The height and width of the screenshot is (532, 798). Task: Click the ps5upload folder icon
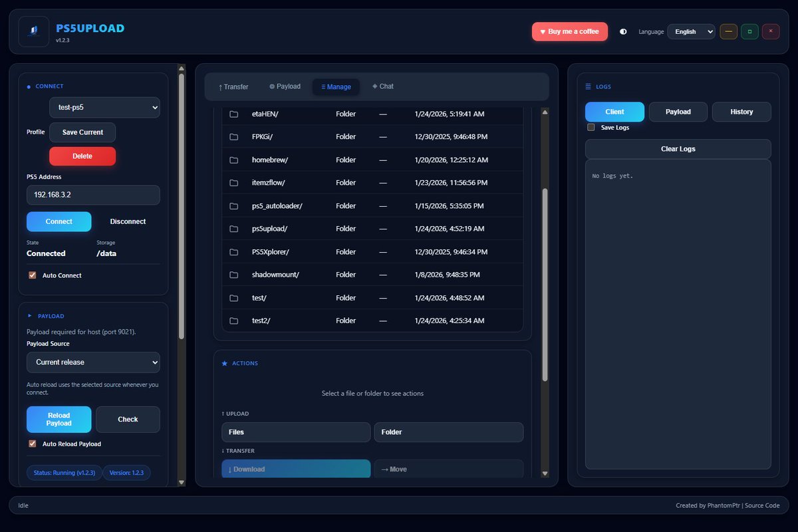coord(233,229)
